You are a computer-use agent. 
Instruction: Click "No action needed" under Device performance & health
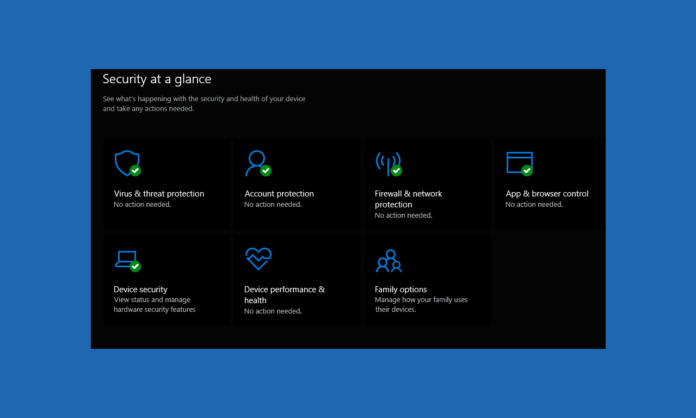pyautogui.click(x=273, y=311)
